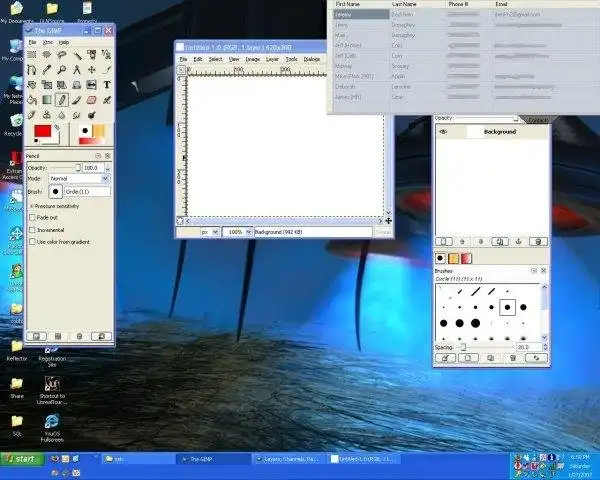Screen dimensions: 600x480
Task: Adjust the brush Spacing value stepper
Action: click(545, 347)
